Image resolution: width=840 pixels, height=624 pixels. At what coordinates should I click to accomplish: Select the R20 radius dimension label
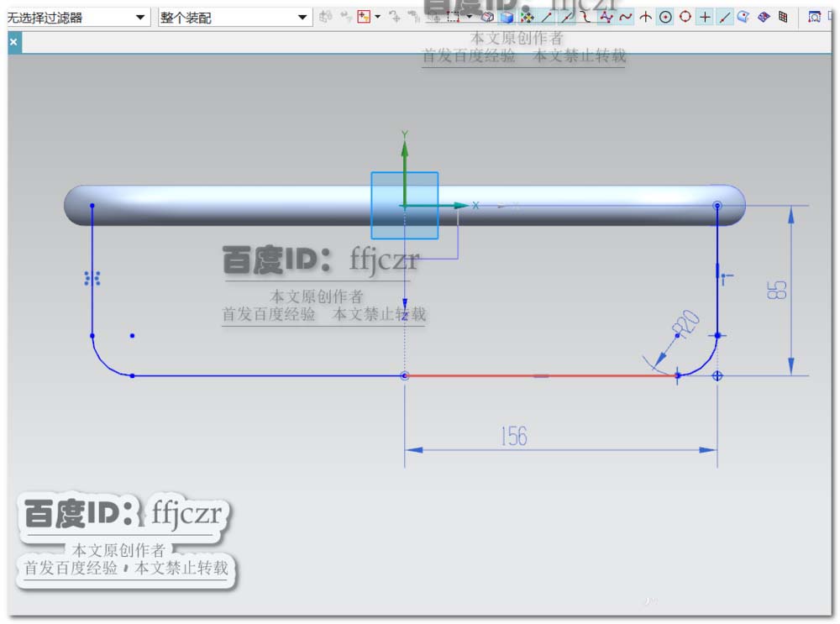pyautogui.click(x=685, y=323)
